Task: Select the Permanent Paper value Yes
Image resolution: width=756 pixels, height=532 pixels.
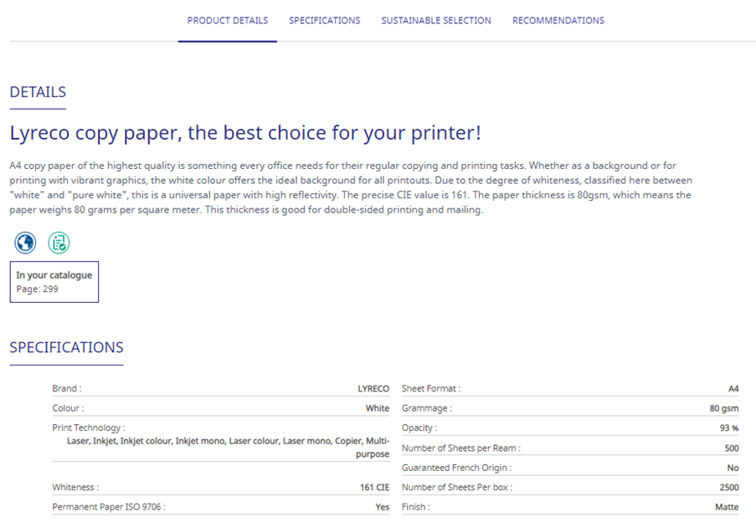Action: pos(383,507)
